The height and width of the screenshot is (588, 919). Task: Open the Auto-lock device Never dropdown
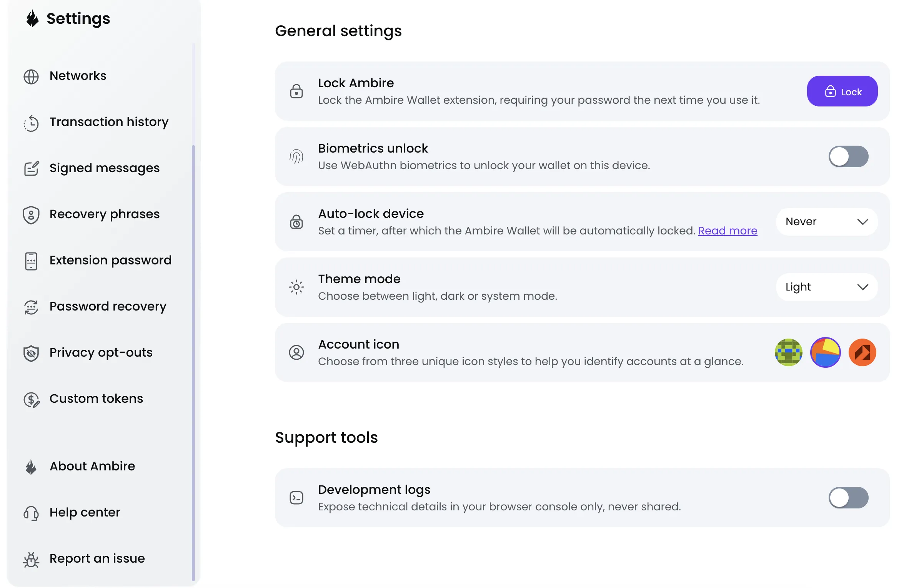(x=827, y=222)
